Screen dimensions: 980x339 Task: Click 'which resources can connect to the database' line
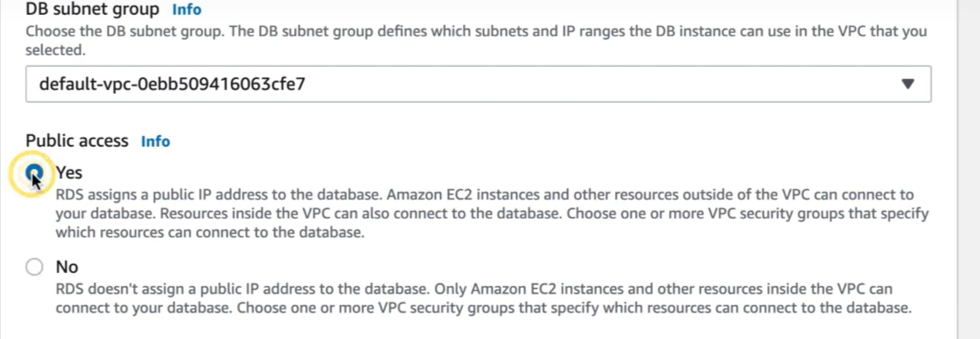210,233
